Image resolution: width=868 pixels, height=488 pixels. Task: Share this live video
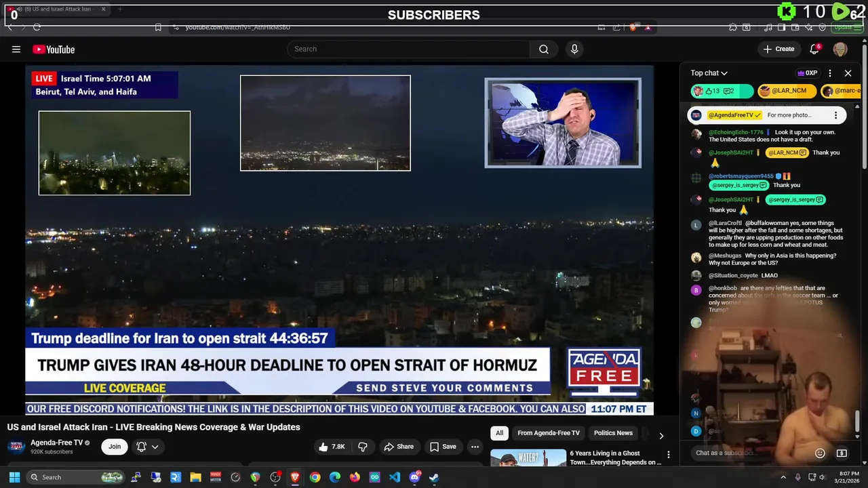tap(399, 447)
